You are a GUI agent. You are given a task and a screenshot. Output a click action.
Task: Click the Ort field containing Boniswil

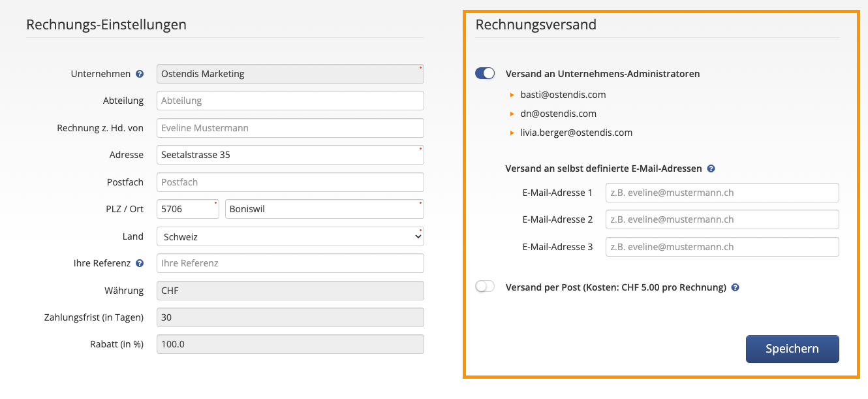(x=324, y=209)
